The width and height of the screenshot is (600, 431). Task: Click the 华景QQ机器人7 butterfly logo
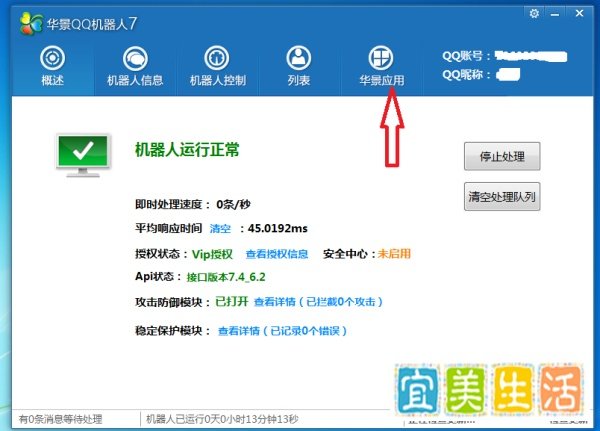(31, 24)
